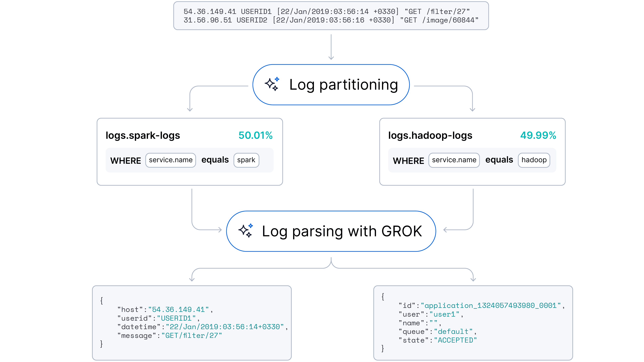Click parsed JSON box with host field
The width and height of the screenshot is (644, 362).
(192, 322)
